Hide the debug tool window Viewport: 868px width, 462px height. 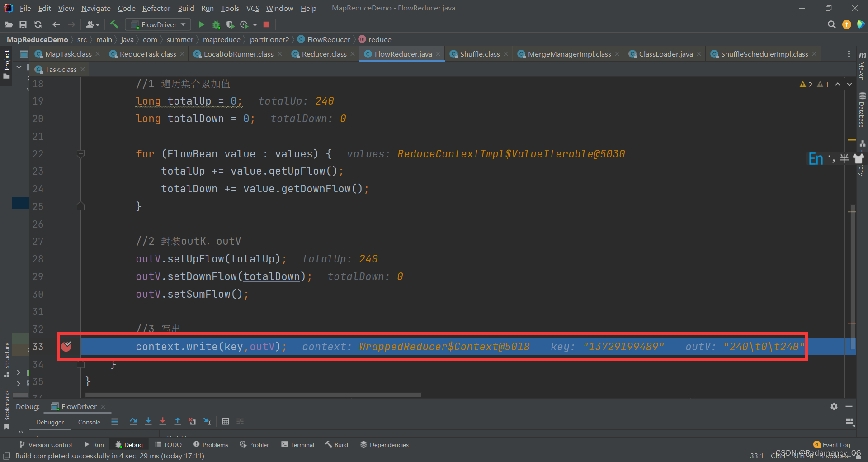click(849, 406)
